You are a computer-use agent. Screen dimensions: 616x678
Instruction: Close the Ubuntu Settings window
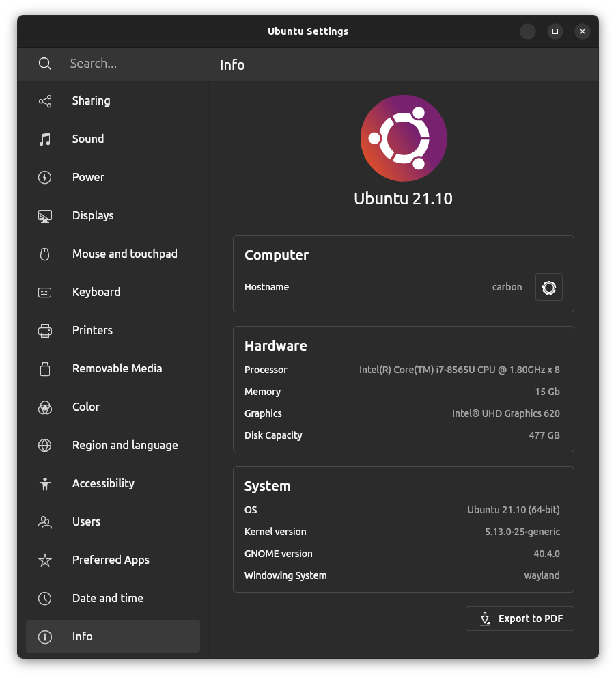click(583, 31)
